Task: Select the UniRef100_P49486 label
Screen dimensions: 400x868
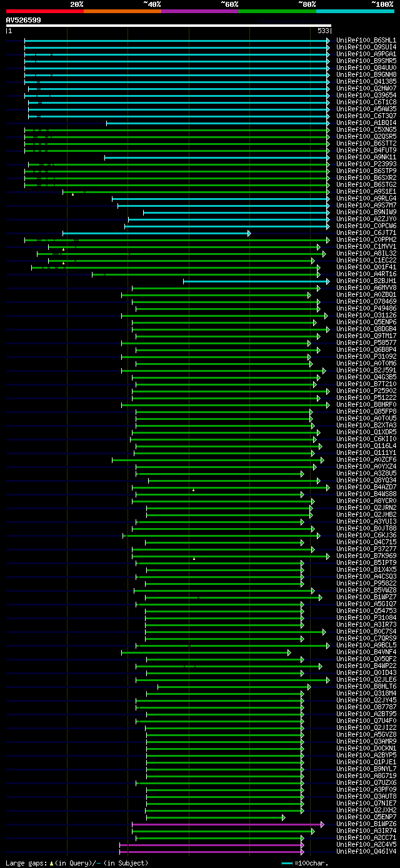Action: pos(366,309)
